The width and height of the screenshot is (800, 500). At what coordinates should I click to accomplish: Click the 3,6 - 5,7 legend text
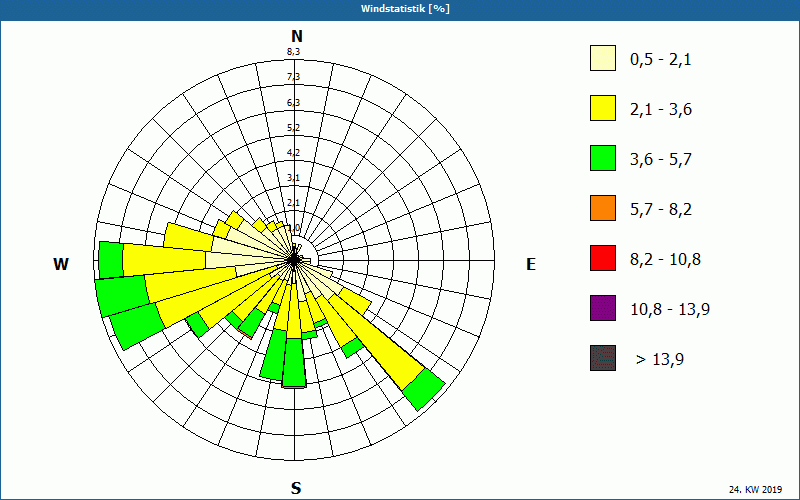coord(661,160)
